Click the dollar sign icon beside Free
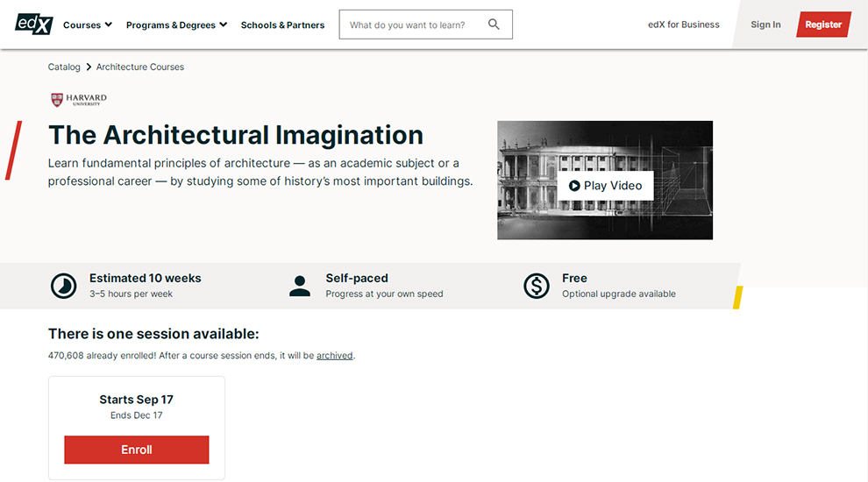Screen dimensions: 868x482 pos(537,286)
